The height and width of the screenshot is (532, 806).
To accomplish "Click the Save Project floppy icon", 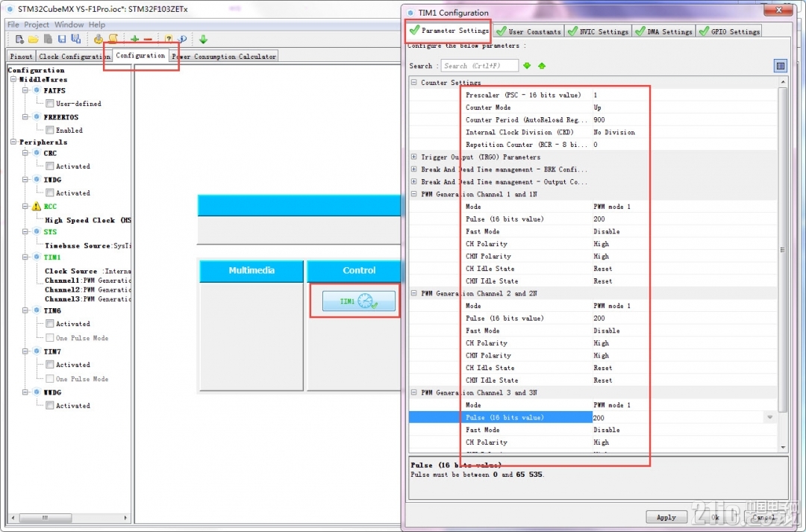I will point(62,39).
